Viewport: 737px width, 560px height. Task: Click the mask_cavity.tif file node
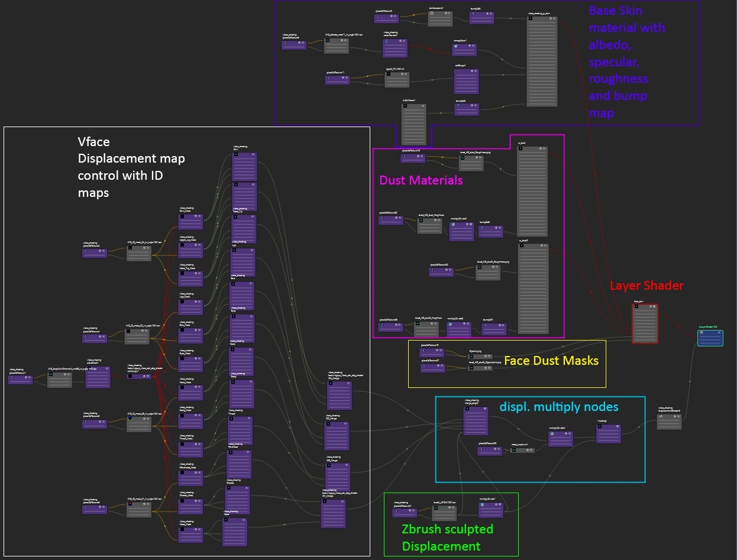[522, 450]
